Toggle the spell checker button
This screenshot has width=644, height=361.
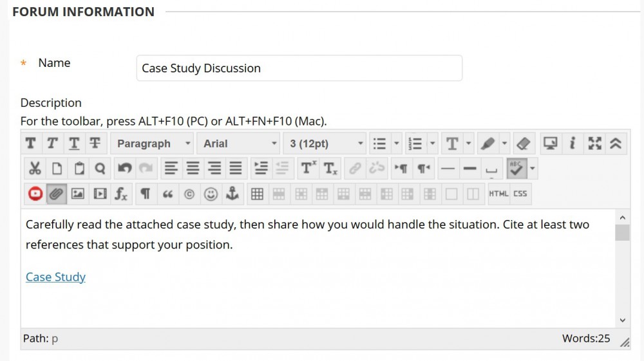click(x=516, y=169)
